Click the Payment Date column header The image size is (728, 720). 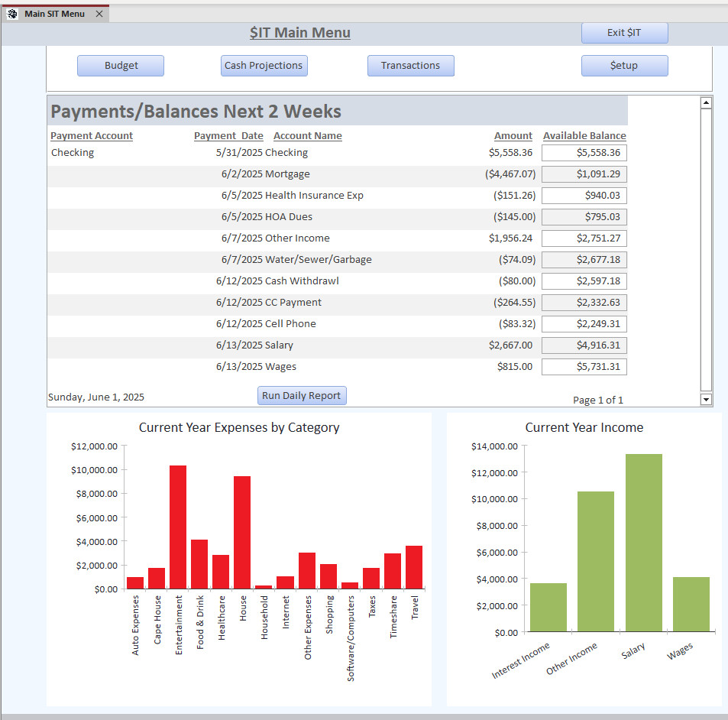(x=228, y=135)
